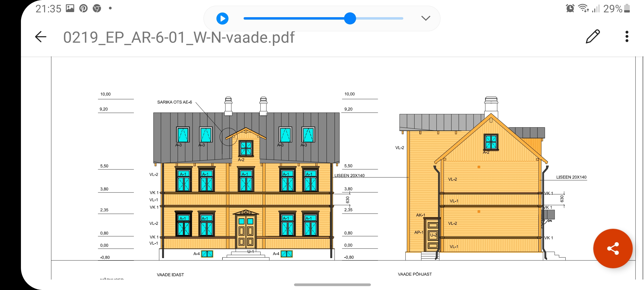Tap the orange share button

pos(613,248)
